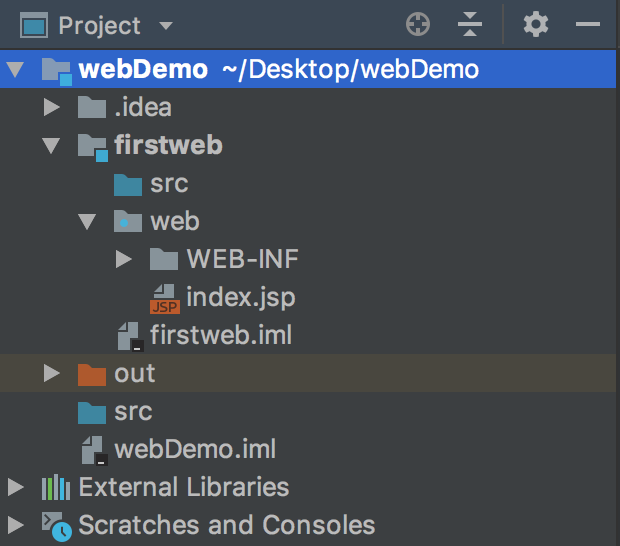
Task: Expand the out folder arrow
Action: pos(52,374)
